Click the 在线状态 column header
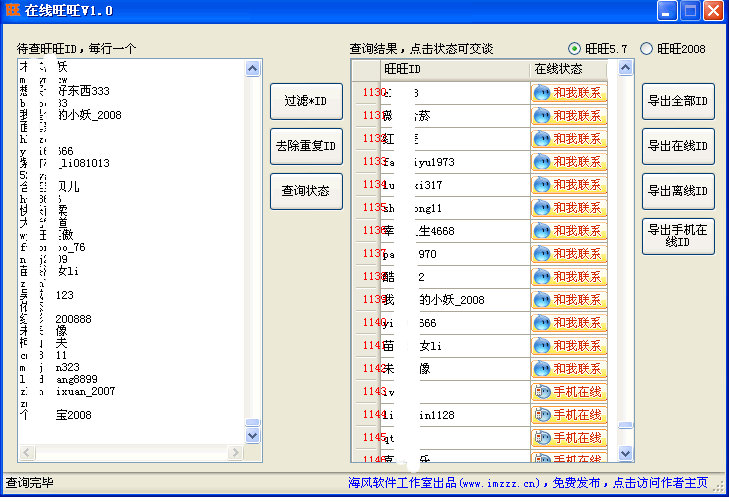Image resolution: width=729 pixels, height=502 pixels. (x=568, y=69)
